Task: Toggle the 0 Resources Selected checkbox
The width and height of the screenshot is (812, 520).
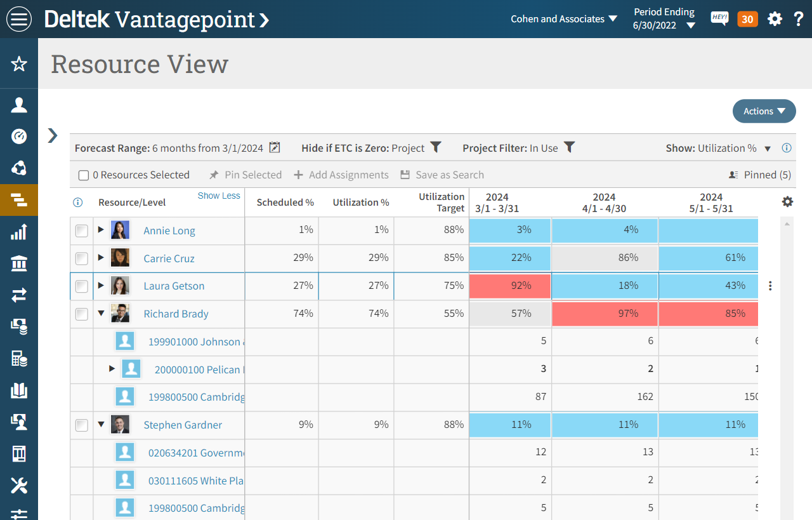Action: pos(83,175)
